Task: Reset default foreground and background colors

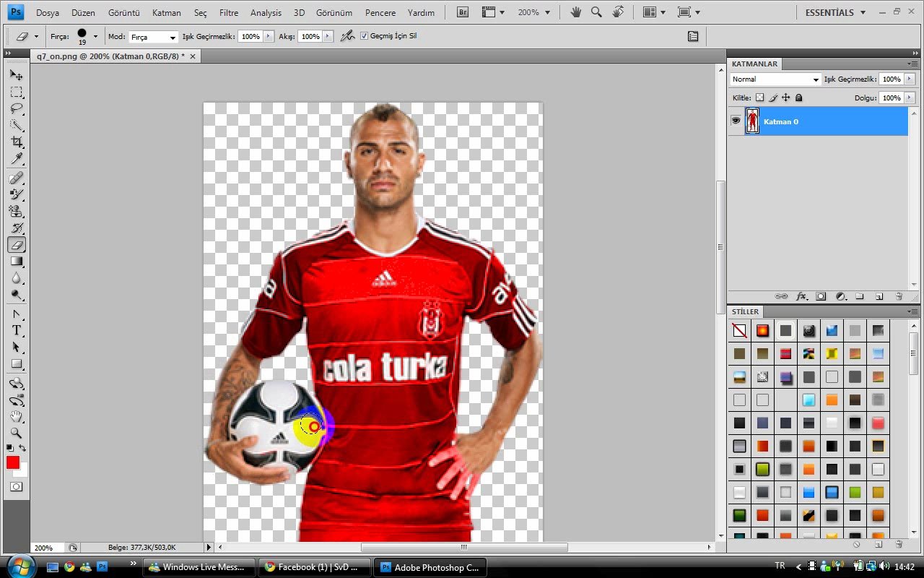Action: [x=10, y=449]
